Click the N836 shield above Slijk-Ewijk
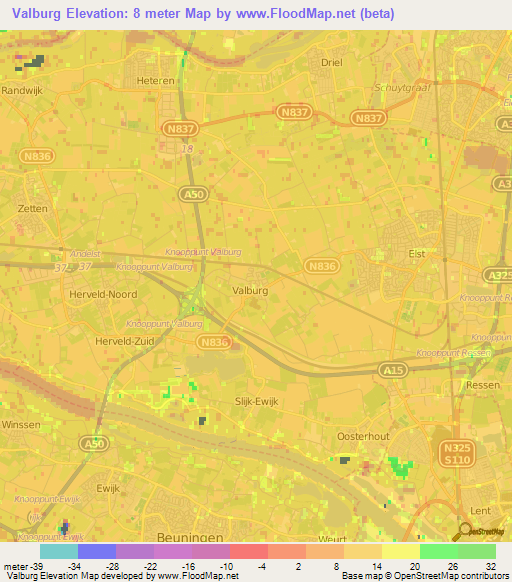 (x=214, y=341)
